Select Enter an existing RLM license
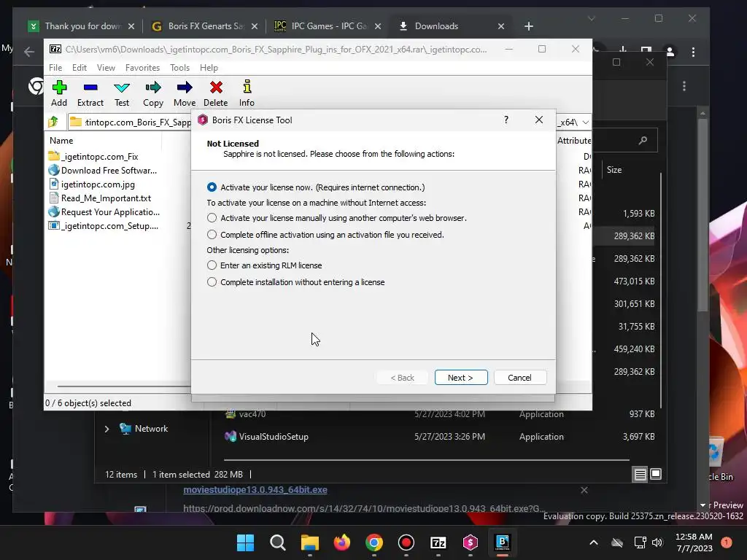Screen dimensions: 747x560 click(x=212, y=265)
